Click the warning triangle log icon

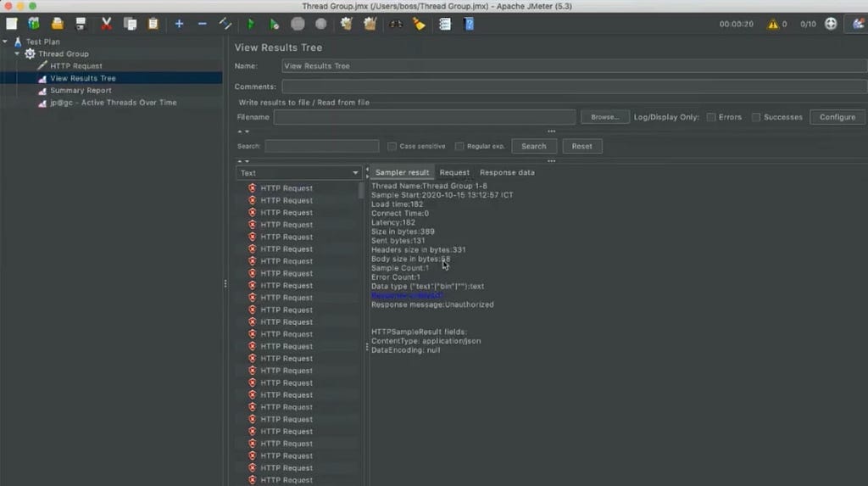(772, 24)
